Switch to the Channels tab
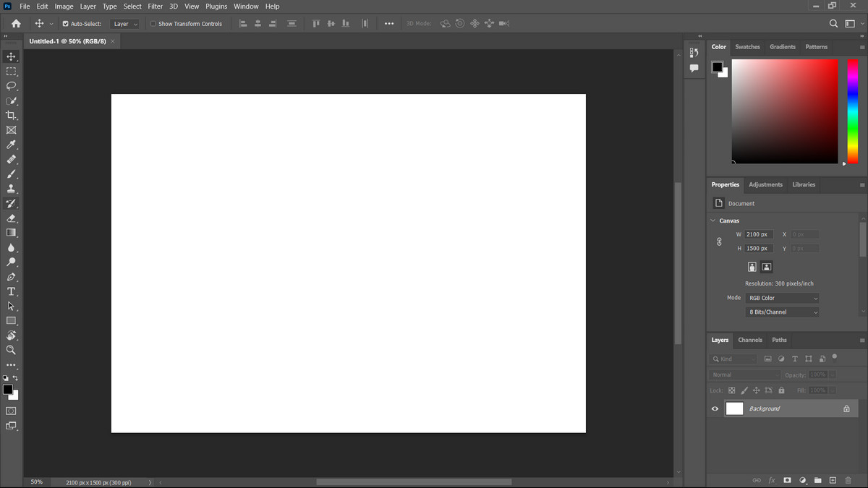 pos(750,340)
